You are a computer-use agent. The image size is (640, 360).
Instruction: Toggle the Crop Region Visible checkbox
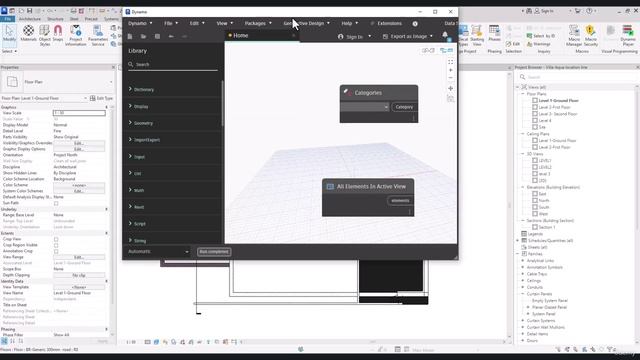[56, 245]
